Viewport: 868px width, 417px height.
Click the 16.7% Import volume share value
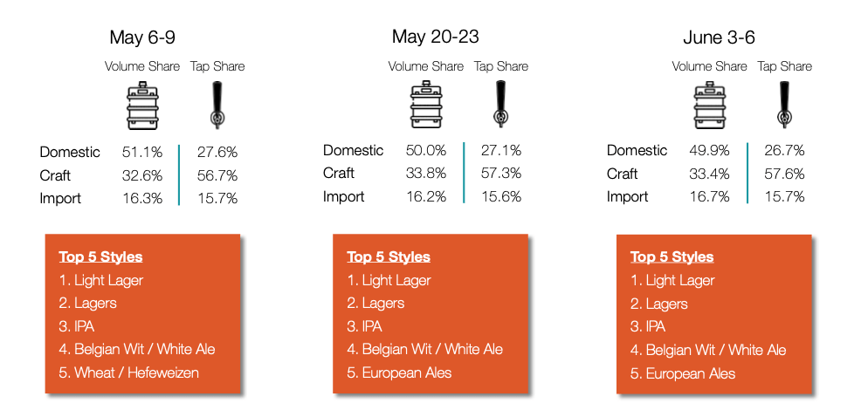709,196
